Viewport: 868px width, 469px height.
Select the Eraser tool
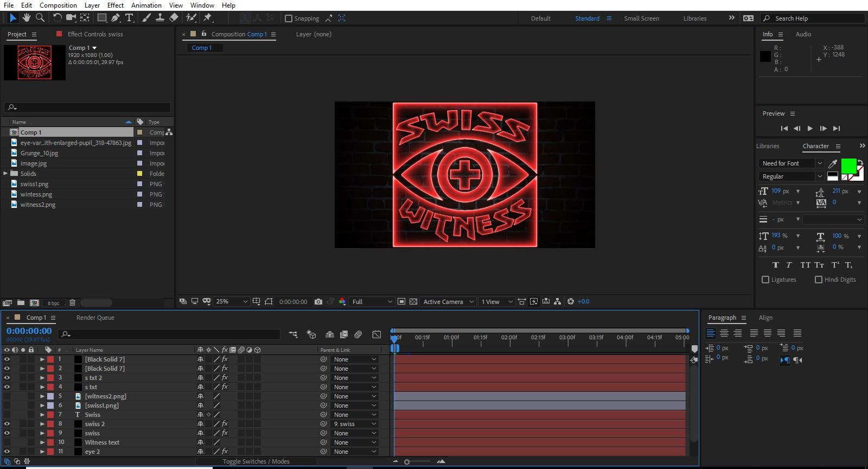click(174, 18)
